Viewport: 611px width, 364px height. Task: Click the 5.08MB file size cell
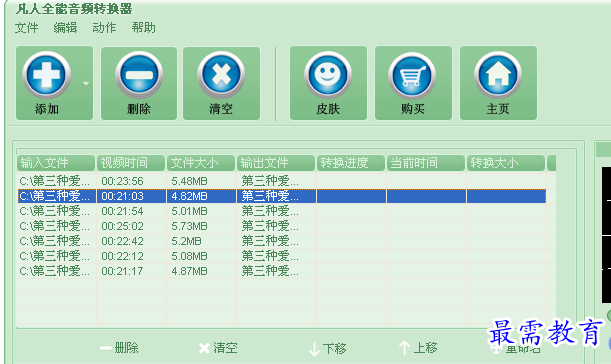[x=201, y=256]
